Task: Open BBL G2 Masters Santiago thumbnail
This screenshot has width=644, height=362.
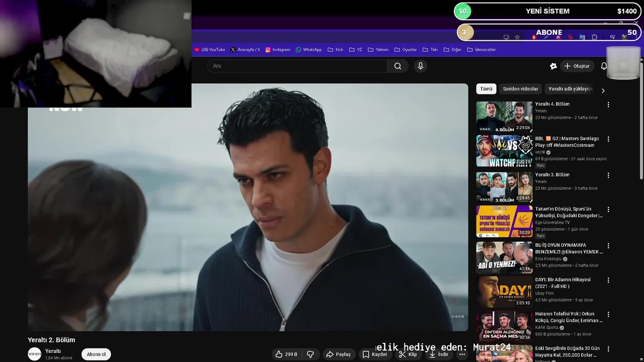Action: pyautogui.click(x=504, y=151)
